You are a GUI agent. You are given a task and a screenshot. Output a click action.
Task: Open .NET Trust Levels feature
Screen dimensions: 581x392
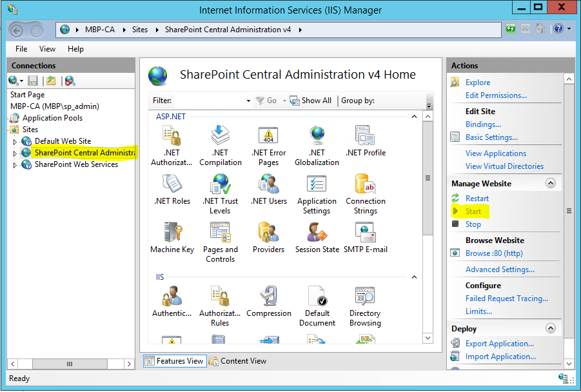(x=220, y=194)
